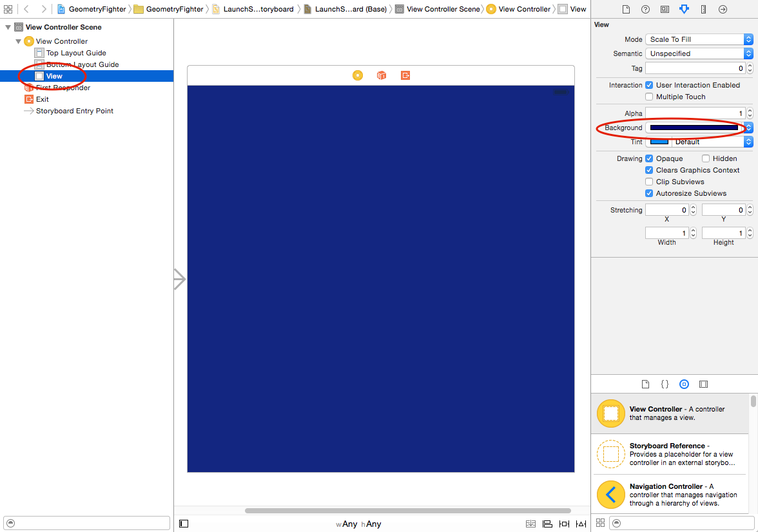Toggle Clears Graphics Context checkbox
758x532 pixels.
649,170
